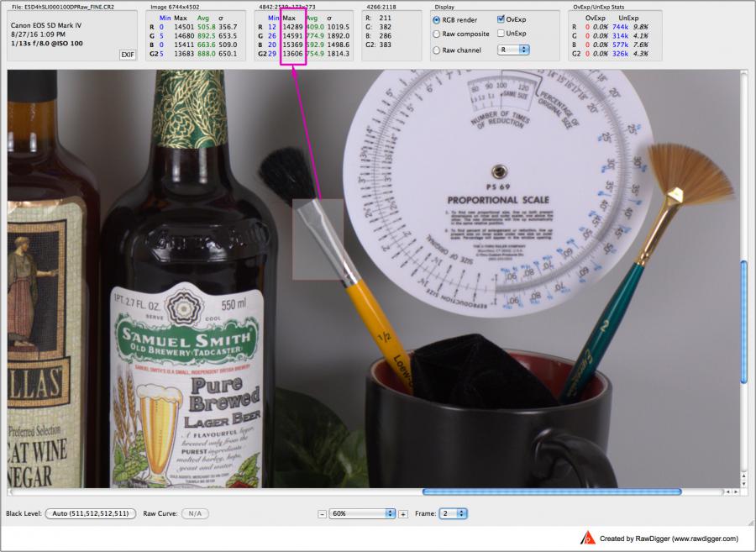Image resolution: width=756 pixels, height=552 pixels.
Task: Click the image G average value 892.5
Action: click(207, 35)
